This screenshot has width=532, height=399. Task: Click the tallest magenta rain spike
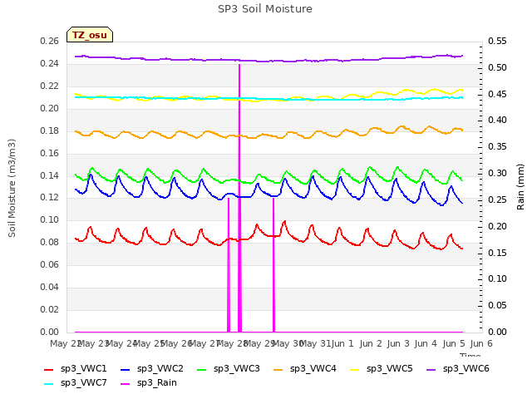coord(239,198)
